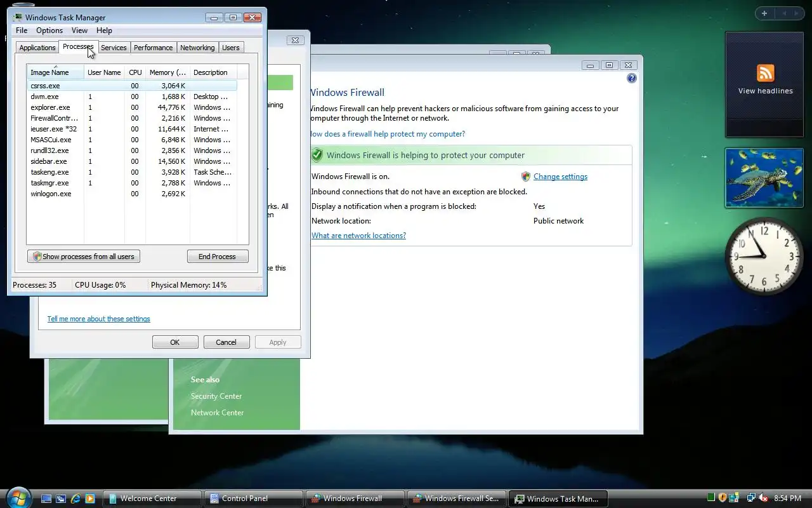
Task: Click the End Process button
Action: (217, 257)
